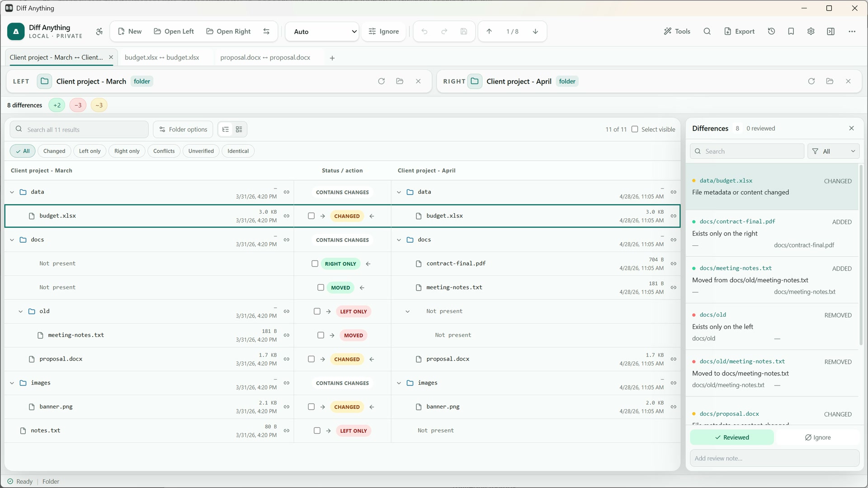Tick the checkbox for budget.xlsx row
Viewport: 868px width, 488px height.
pyautogui.click(x=311, y=216)
